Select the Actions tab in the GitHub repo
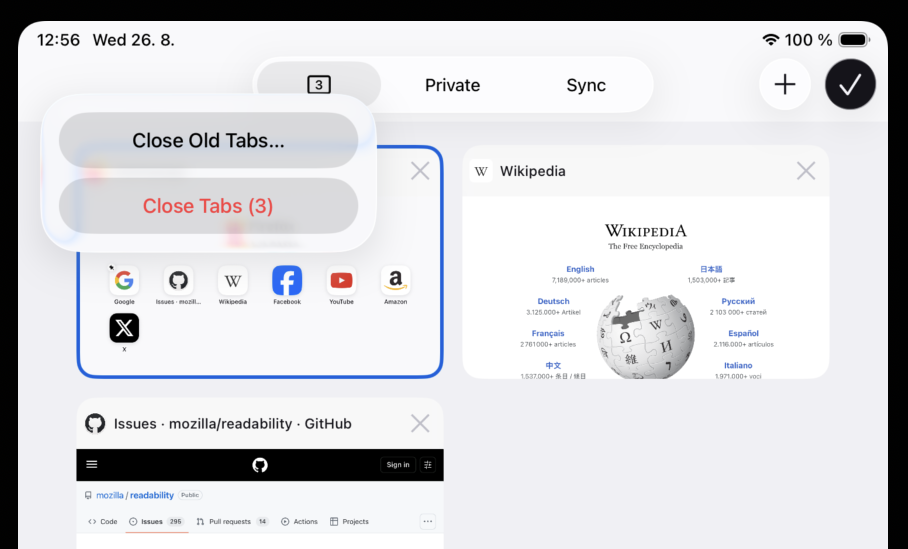The width and height of the screenshot is (908, 549). coord(299,521)
